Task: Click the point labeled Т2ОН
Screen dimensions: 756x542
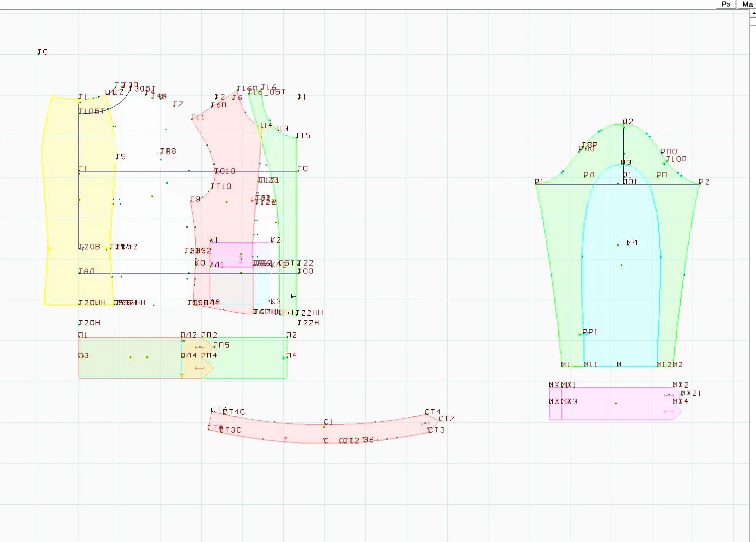Action: (90, 323)
